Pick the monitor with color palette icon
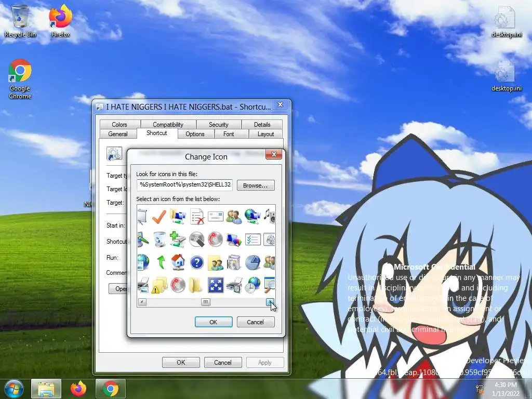This screenshot has height=399, width=532. pos(234,240)
